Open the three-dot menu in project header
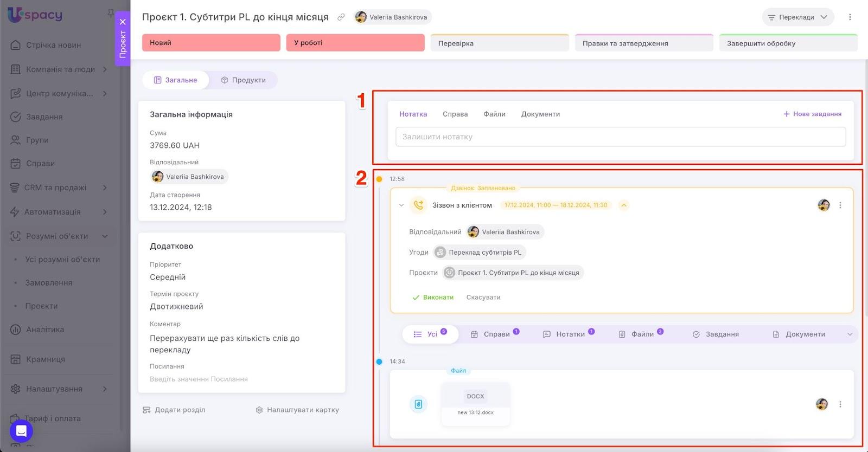The image size is (868, 452). [850, 17]
